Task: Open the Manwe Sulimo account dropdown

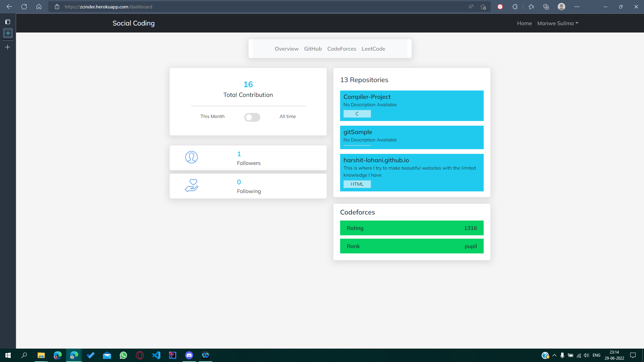Action: coord(558,23)
